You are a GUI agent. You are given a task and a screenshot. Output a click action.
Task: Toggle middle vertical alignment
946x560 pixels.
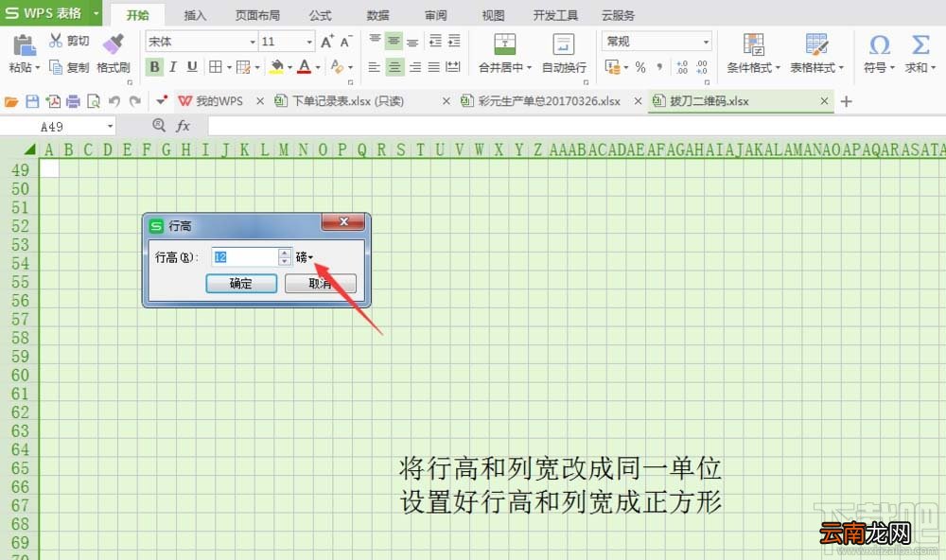[394, 41]
